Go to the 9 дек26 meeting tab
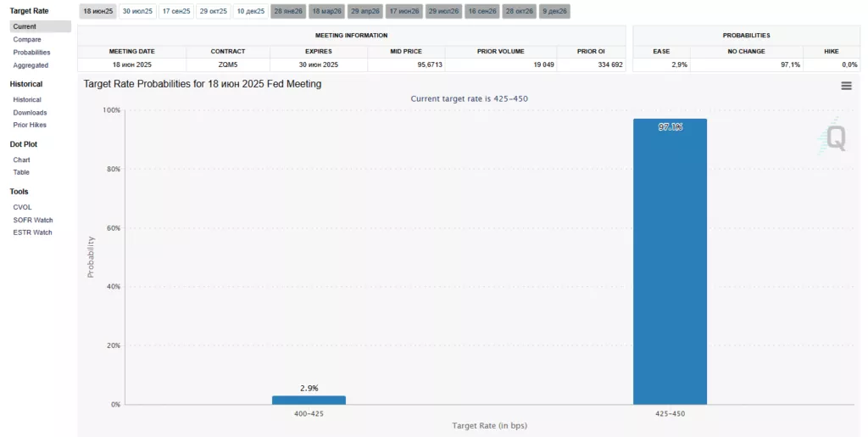Image resolution: width=868 pixels, height=437 pixels. pos(554,11)
